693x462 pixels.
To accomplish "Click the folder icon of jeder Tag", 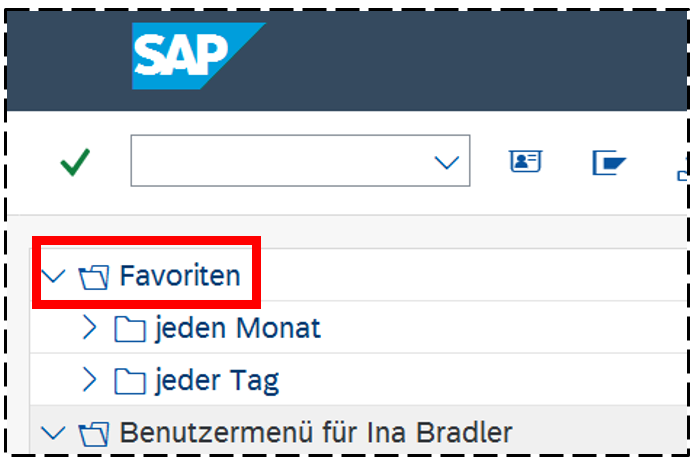I will (x=129, y=380).
